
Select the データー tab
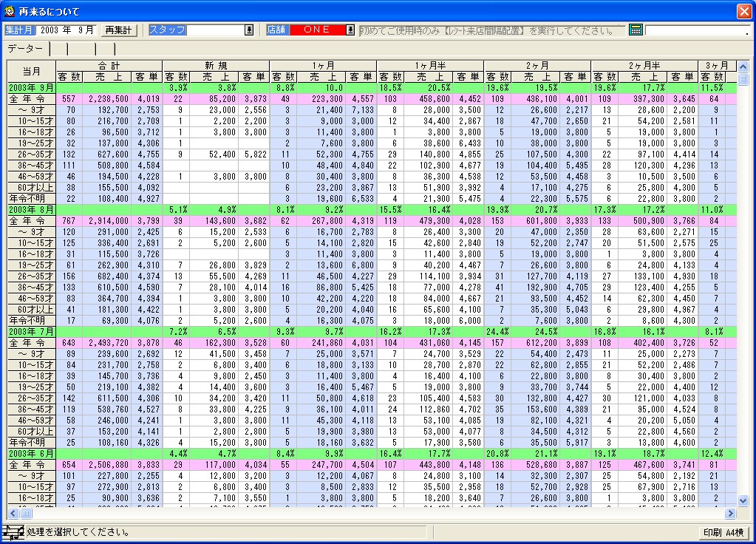[x=25, y=48]
